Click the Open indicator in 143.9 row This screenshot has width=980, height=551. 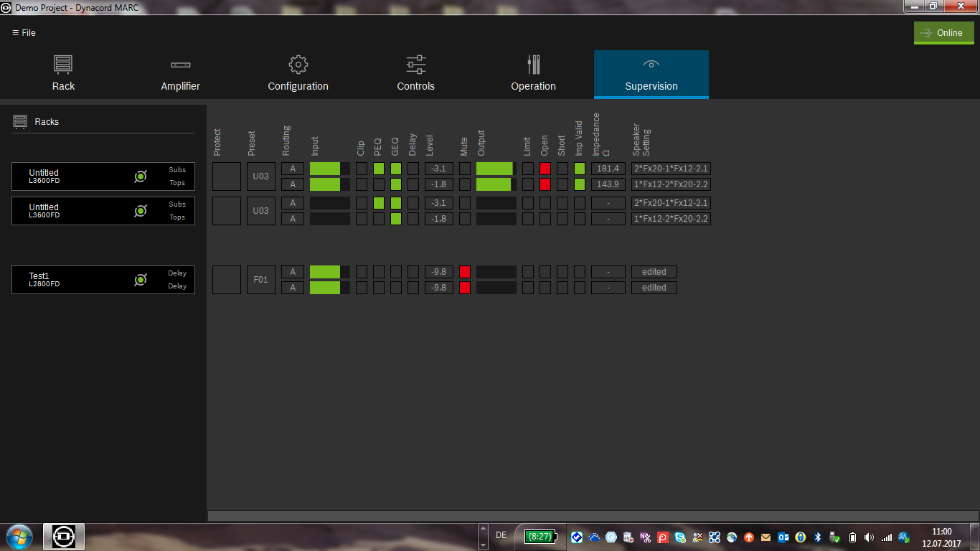click(545, 184)
